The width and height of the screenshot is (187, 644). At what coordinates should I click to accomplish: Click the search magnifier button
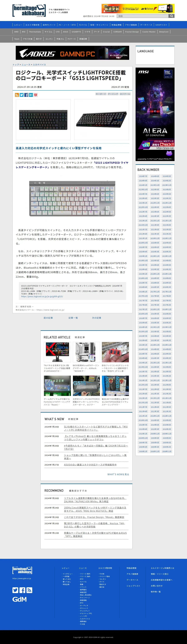[172, 16]
